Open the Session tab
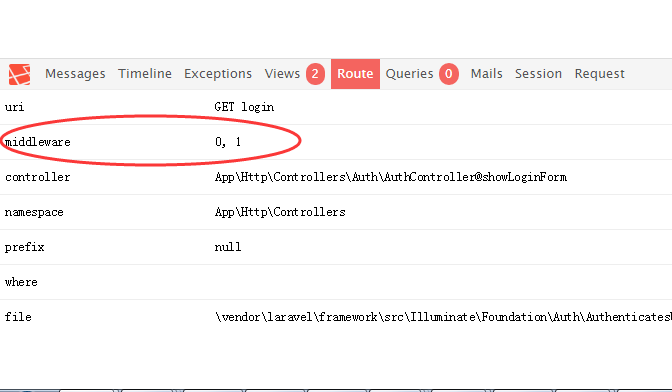The image size is (672, 392). pos(538,74)
